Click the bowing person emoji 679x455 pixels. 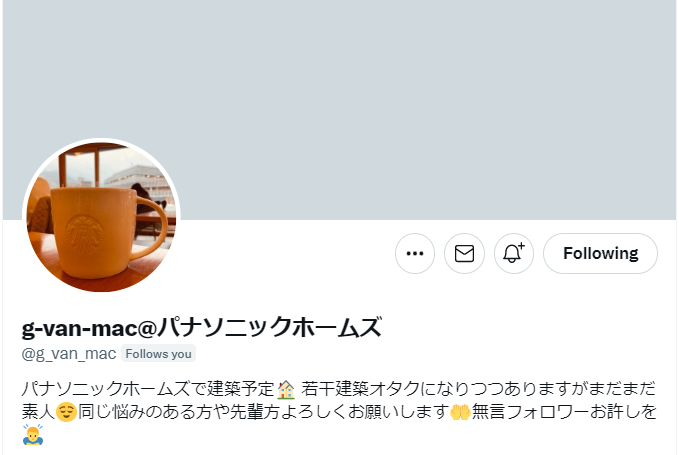coord(32,435)
